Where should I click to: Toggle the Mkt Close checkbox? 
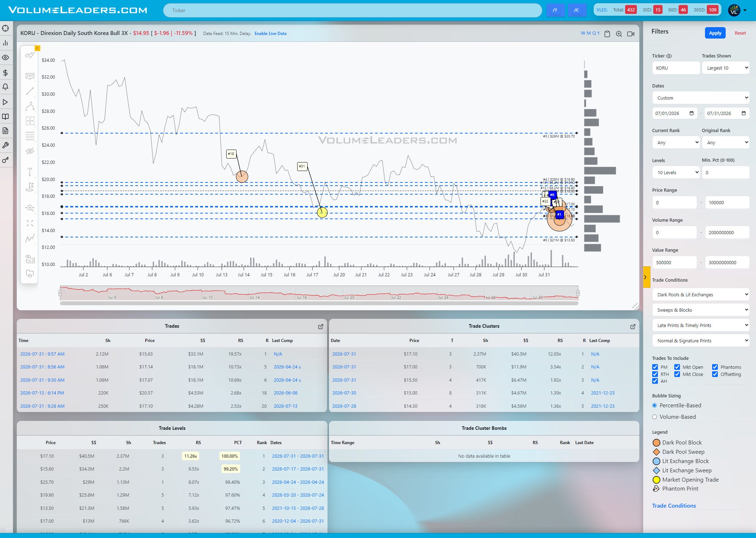(x=677, y=374)
